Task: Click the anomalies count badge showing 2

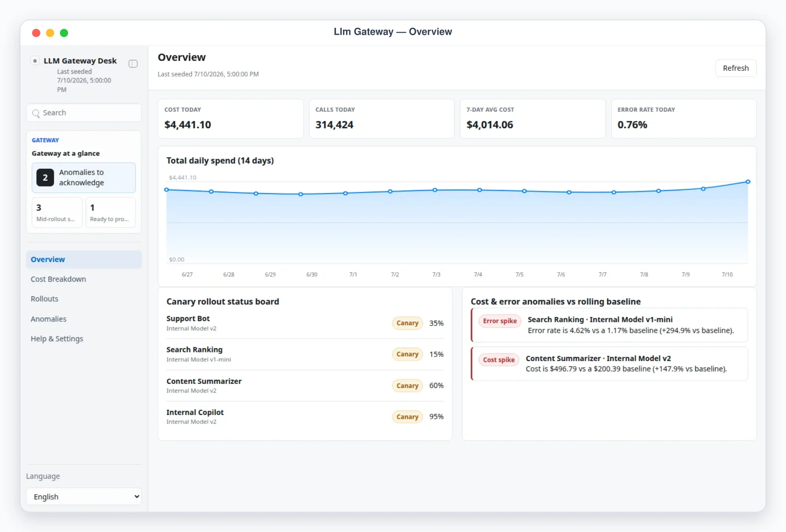Action: pyautogui.click(x=45, y=178)
